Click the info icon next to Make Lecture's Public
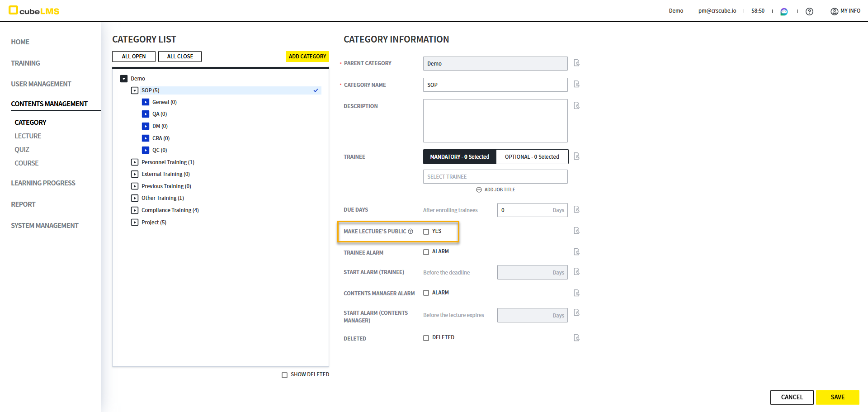868x412 pixels. 410,232
